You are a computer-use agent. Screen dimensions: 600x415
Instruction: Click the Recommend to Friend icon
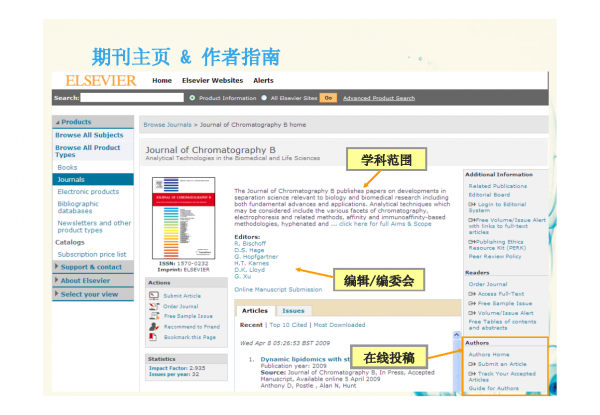(154, 327)
